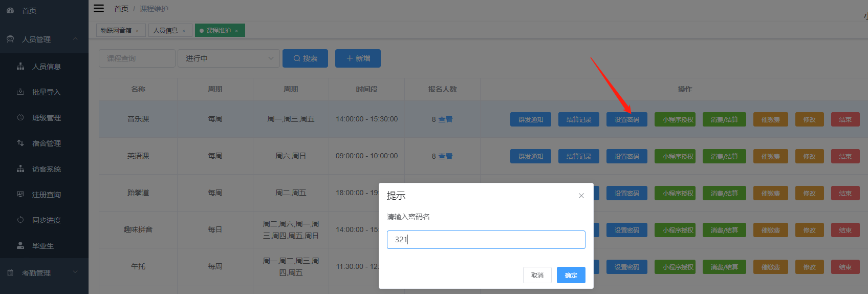Viewport: 868px width, 294px height.
Task: Switch to the 人员信息 tab
Action: (x=170, y=30)
